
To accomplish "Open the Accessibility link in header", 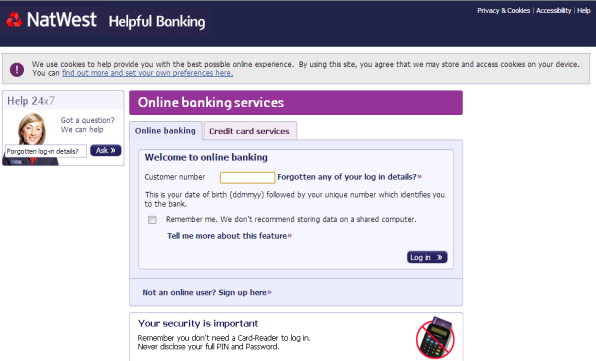I will [x=553, y=11].
